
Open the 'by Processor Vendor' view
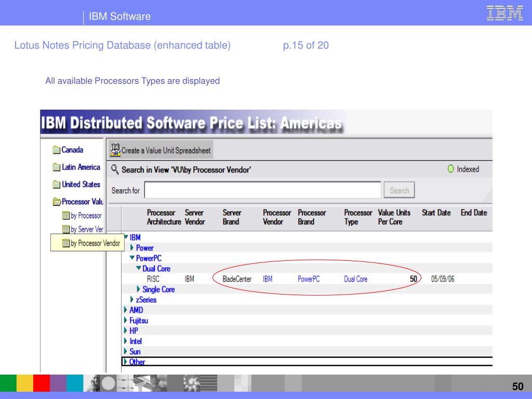pyautogui.click(x=96, y=243)
